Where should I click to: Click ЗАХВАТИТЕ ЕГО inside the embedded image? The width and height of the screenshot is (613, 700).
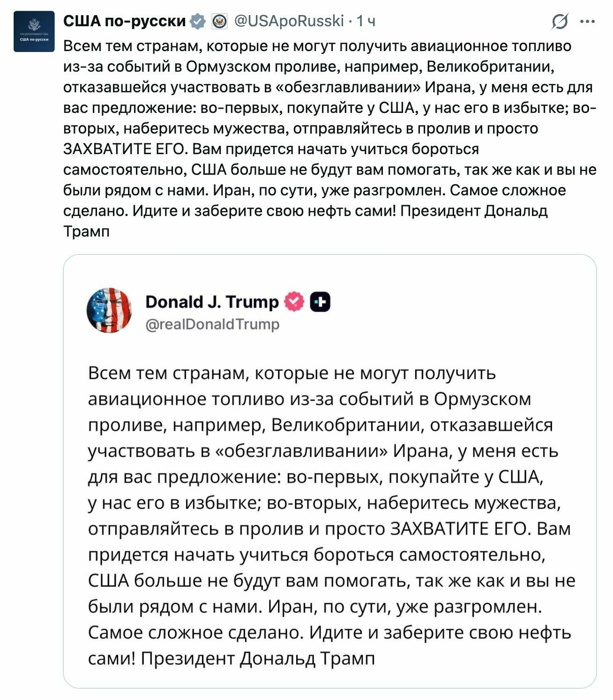(458, 529)
